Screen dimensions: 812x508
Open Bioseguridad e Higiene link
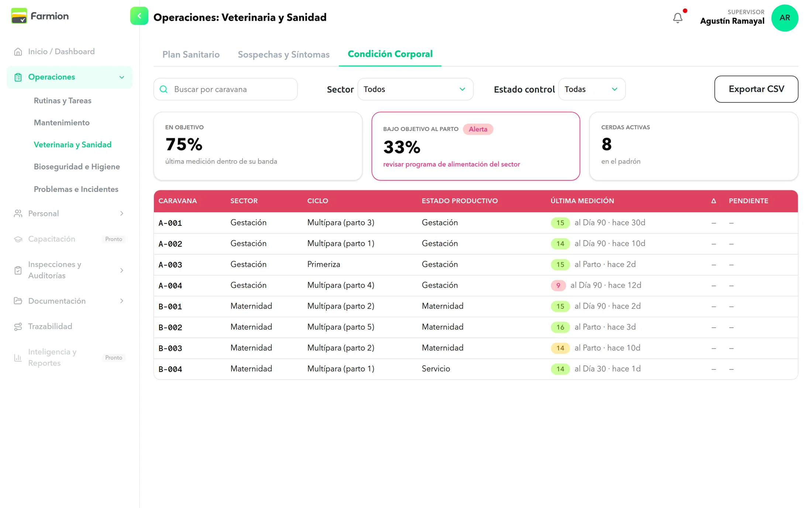[77, 167]
